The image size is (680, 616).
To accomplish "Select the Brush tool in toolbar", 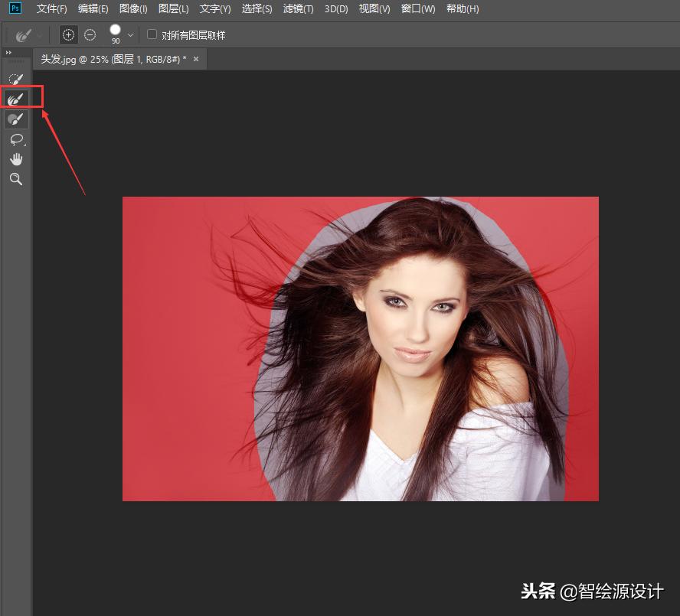I will (15, 119).
